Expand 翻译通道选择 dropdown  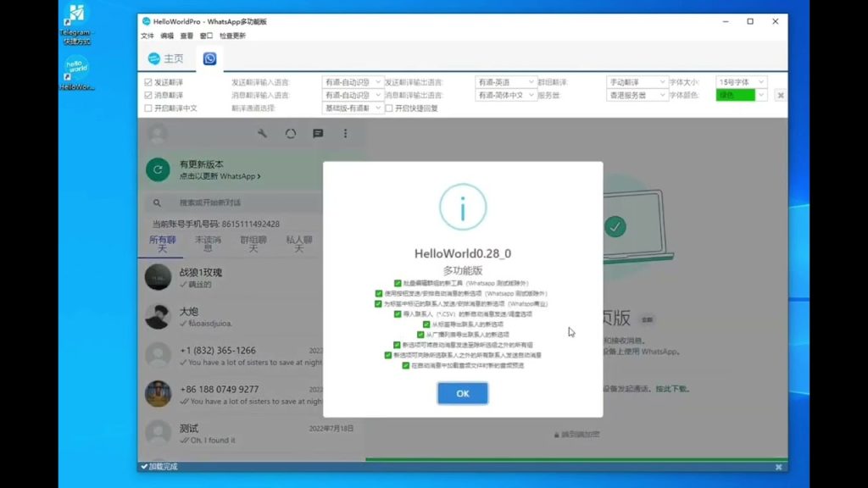[352, 108]
